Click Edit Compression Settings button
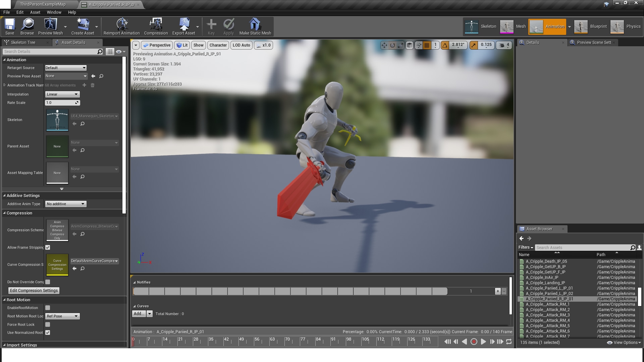 (34, 291)
